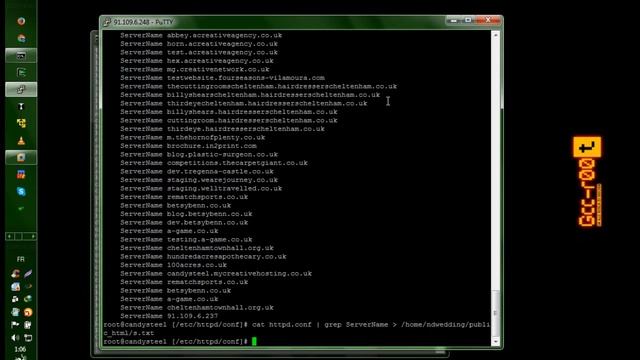Click the thecuttingroomcheltenham server line
Screen dimensions: 640x360
258,87
